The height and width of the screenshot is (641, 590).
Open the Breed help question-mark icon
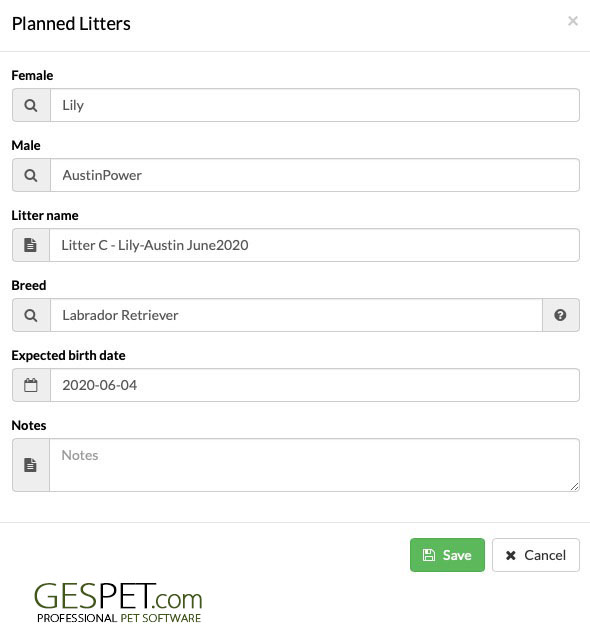pyautogui.click(x=560, y=315)
